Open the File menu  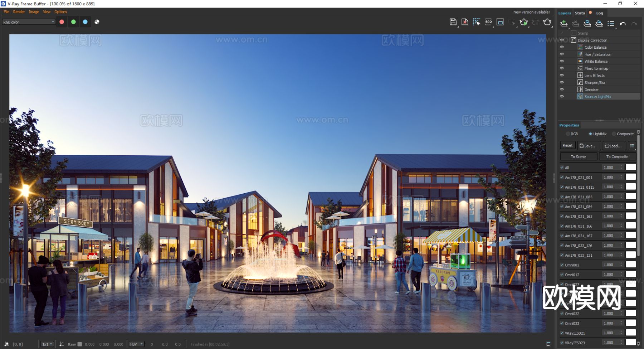click(6, 12)
